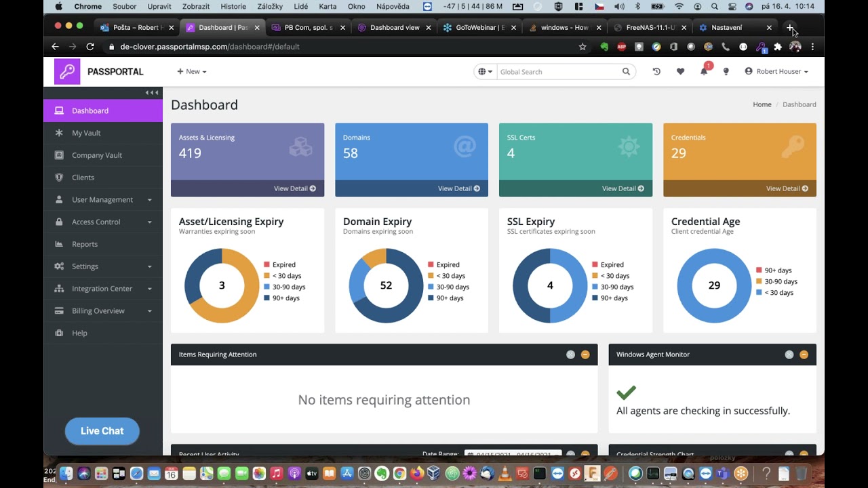Close the Windows Agent Monitor widget

click(789, 354)
